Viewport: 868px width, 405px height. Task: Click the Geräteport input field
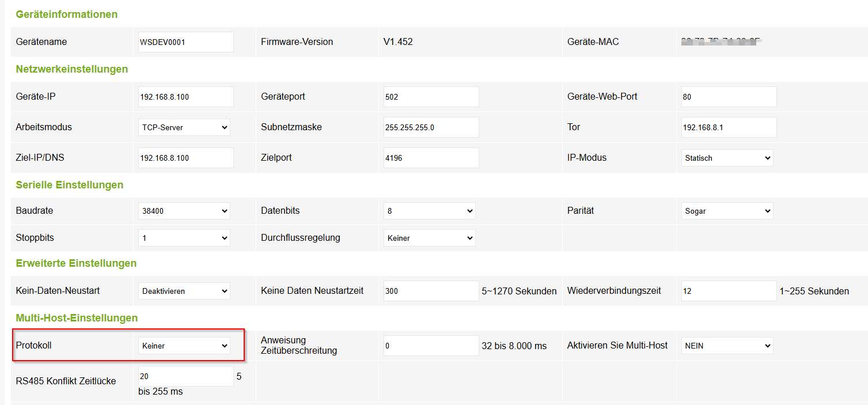pyautogui.click(x=431, y=97)
